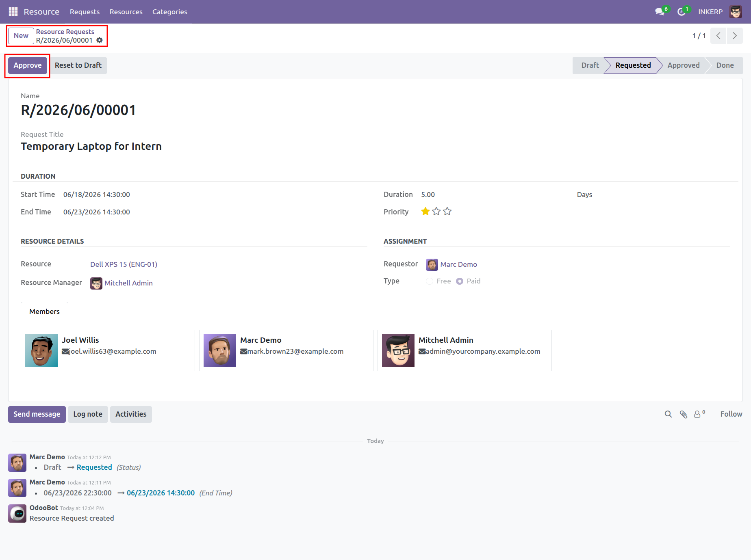This screenshot has width=751, height=560.
Task: Click Send message button
Action: click(37, 414)
